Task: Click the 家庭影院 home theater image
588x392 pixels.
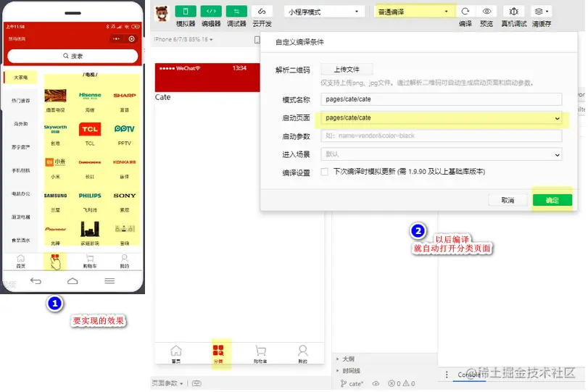Action: click(90, 229)
